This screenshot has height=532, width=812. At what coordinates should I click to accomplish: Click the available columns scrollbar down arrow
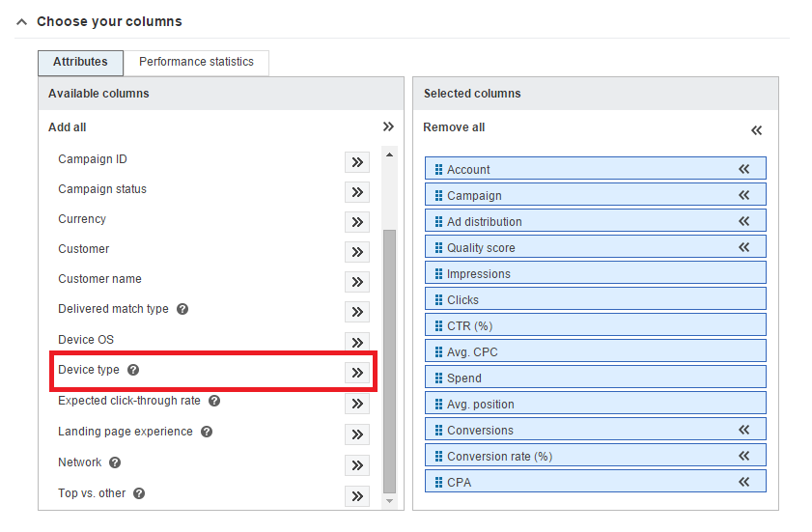coord(390,501)
